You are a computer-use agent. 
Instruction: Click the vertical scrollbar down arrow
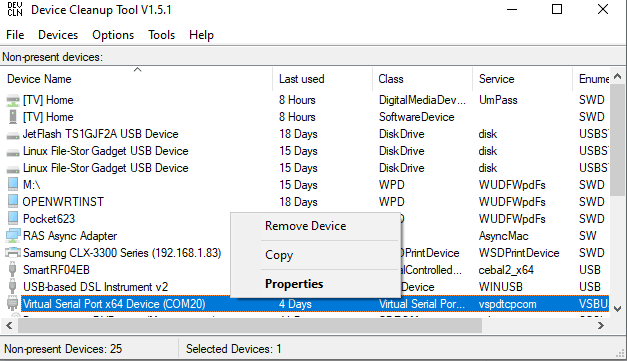pyautogui.click(x=617, y=309)
